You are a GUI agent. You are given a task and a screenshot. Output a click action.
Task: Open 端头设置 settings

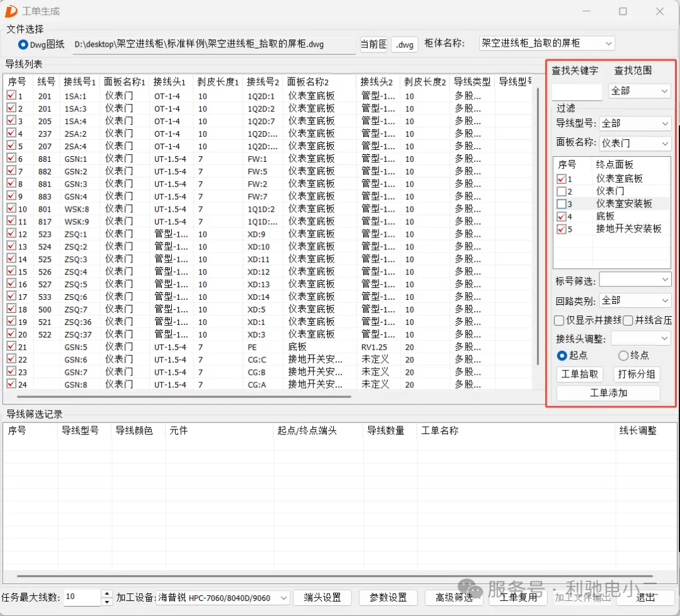click(x=322, y=597)
